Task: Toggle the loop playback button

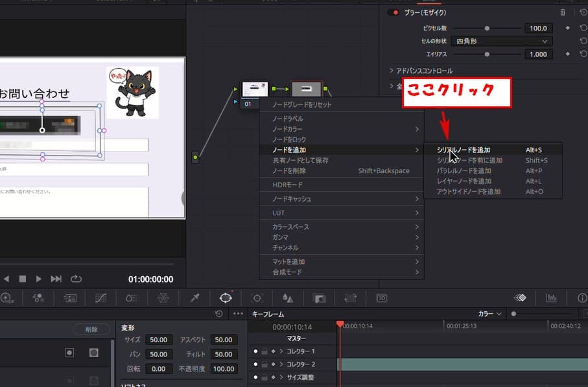Action: click(x=76, y=279)
